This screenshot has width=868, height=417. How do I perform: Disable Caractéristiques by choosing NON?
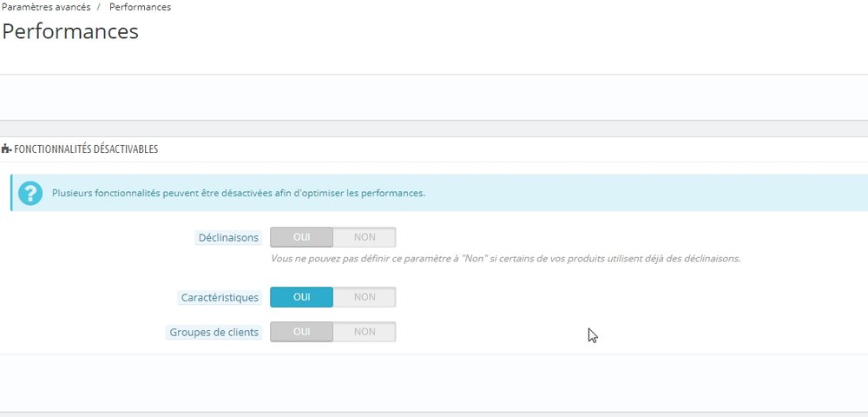click(365, 297)
